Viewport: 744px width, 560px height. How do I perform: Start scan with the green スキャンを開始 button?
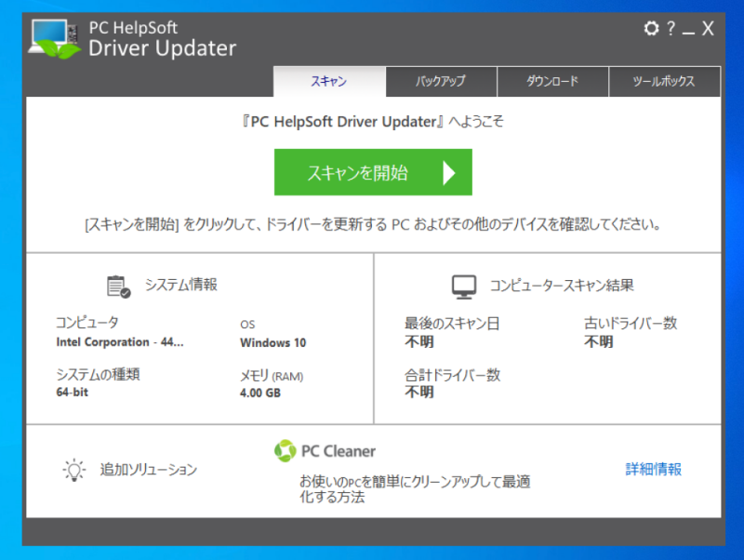click(373, 172)
